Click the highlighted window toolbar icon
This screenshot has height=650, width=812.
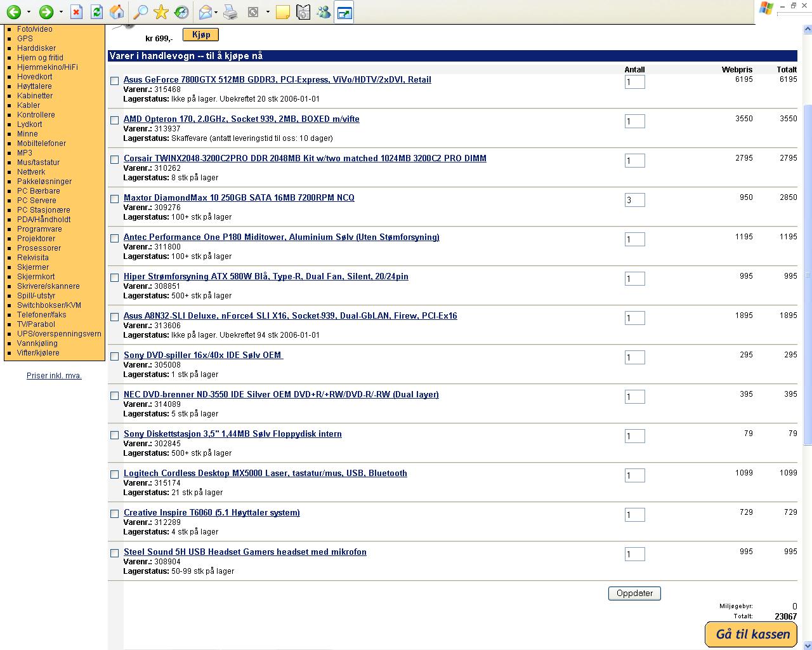pos(344,12)
